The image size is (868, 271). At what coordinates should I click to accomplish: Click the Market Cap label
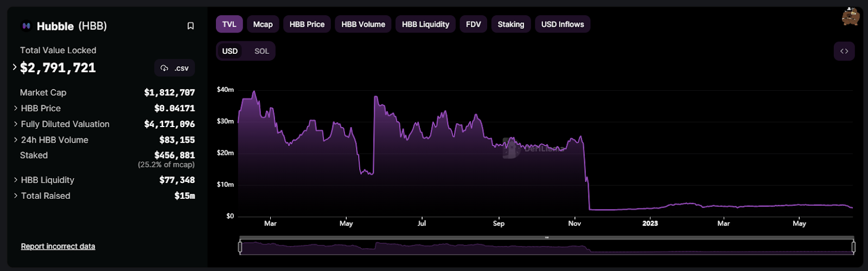43,92
